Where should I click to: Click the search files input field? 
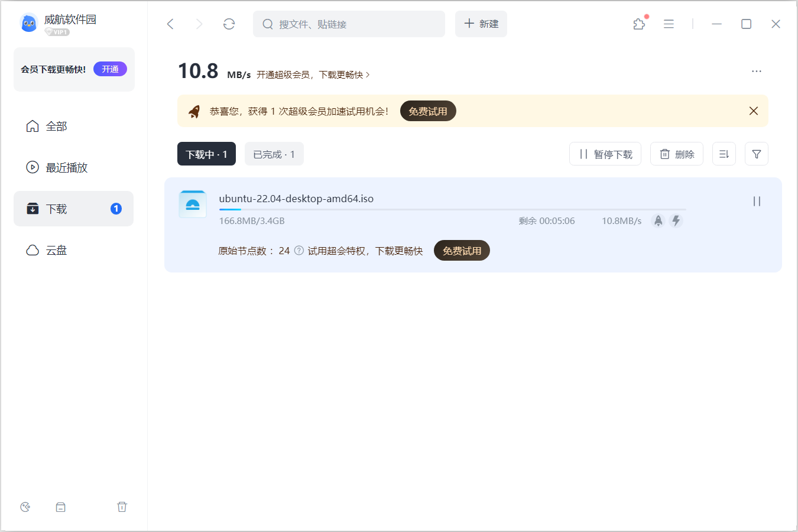pyautogui.click(x=355, y=24)
